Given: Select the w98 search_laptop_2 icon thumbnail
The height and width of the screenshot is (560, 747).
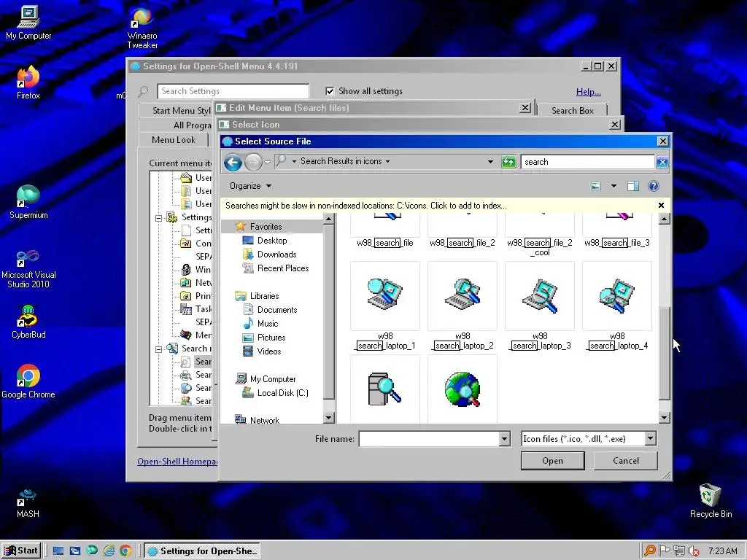Looking at the screenshot, I should point(462,296).
